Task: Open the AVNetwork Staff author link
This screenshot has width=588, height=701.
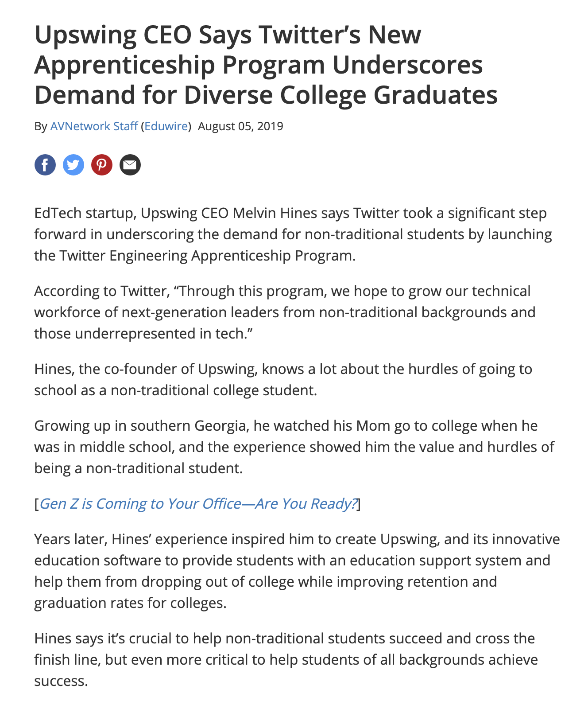Action: [94, 126]
